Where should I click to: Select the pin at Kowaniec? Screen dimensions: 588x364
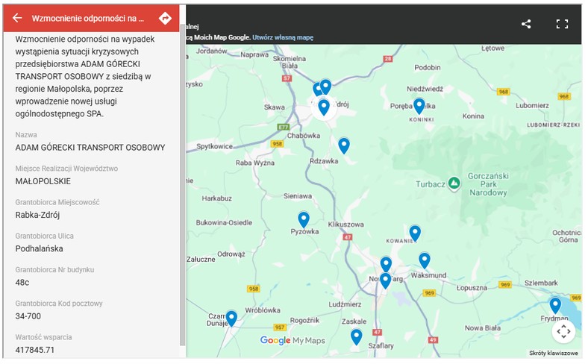[x=415, y=233]
